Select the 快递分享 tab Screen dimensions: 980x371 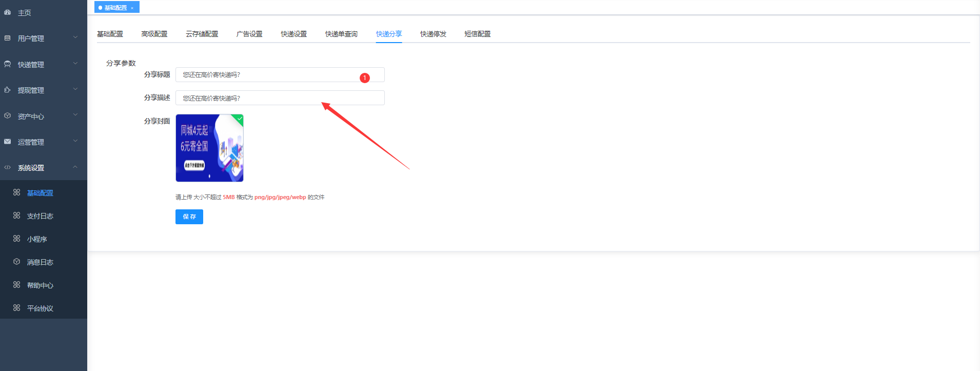pyautogui.click(x=389, y=34)
